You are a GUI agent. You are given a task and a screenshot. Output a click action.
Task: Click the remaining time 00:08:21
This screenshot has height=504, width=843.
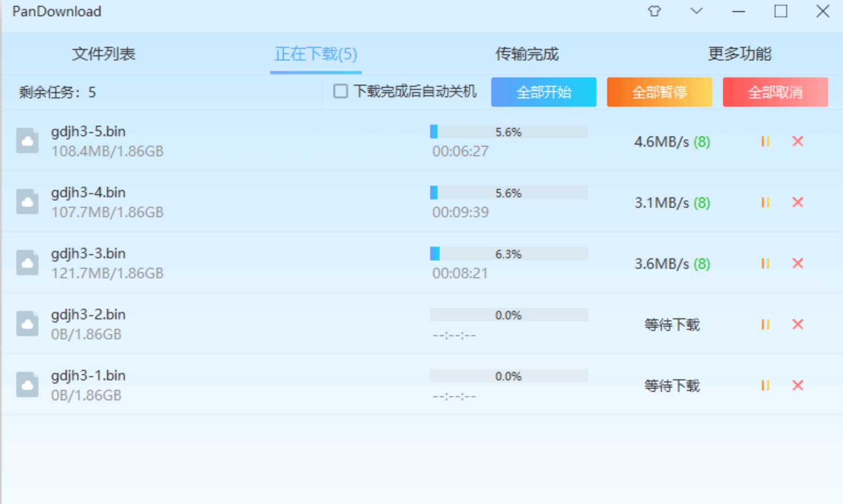tap(461, 274)
